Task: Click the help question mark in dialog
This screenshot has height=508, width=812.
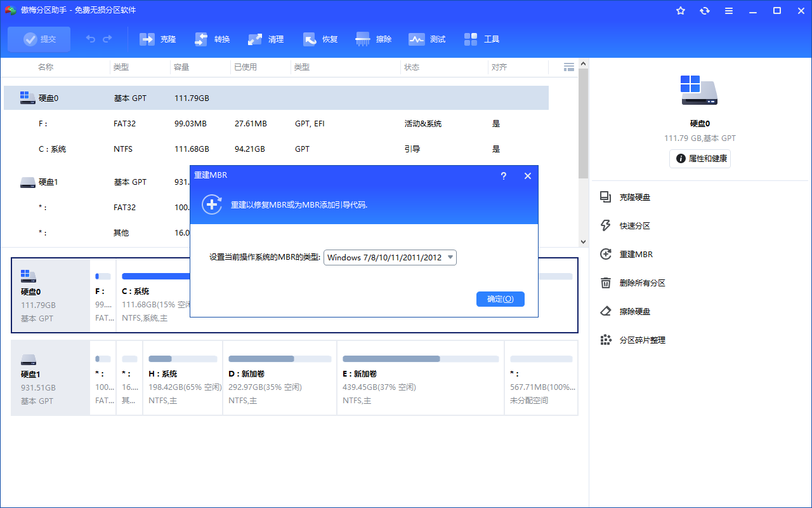Action: (504, 176)
